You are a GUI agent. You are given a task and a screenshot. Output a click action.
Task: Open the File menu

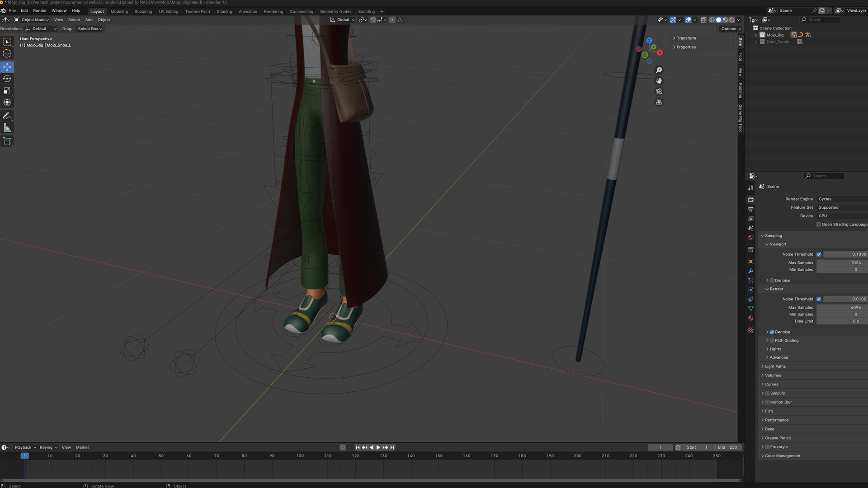click(12, 11)
